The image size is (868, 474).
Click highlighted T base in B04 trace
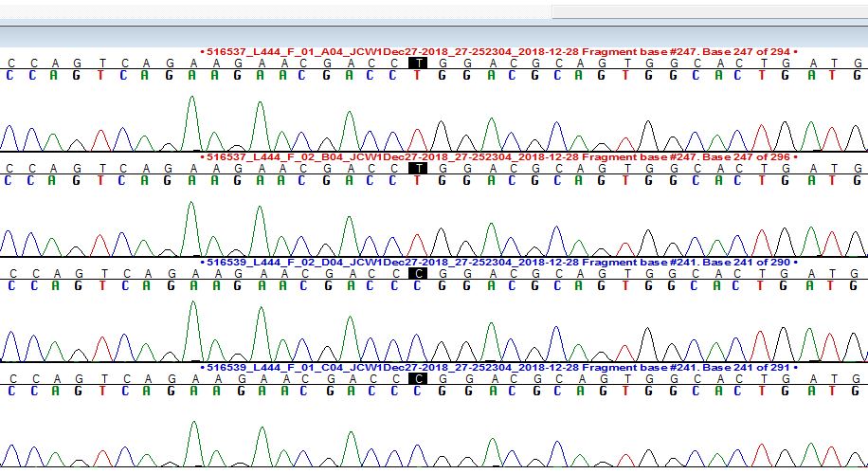(x=417, y=168)
